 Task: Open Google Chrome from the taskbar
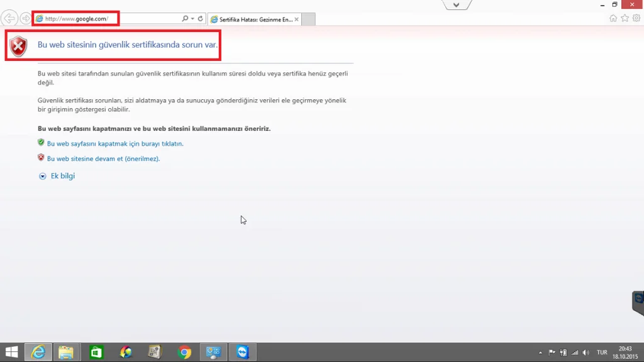coord(184,352)
